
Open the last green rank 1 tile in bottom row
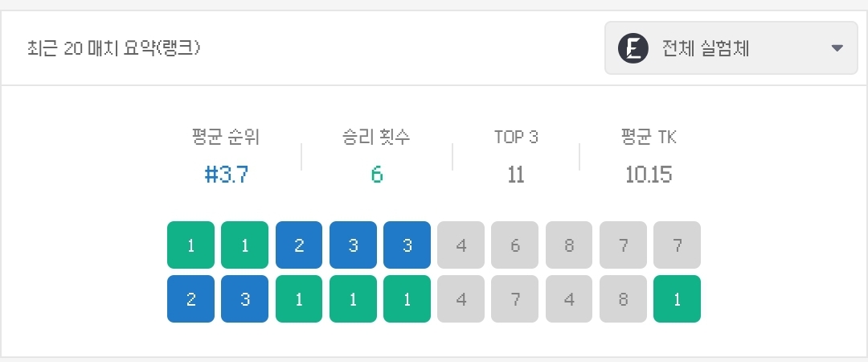click(677, 298)
